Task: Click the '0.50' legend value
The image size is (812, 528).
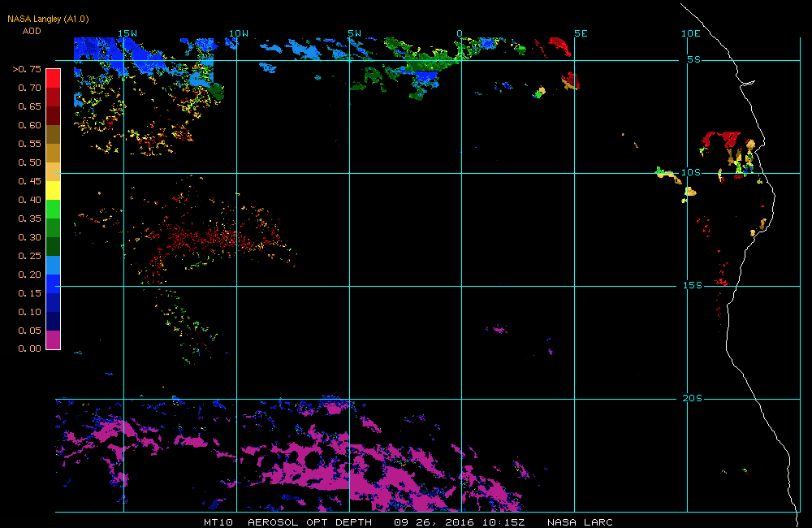Action: (29, 162)
